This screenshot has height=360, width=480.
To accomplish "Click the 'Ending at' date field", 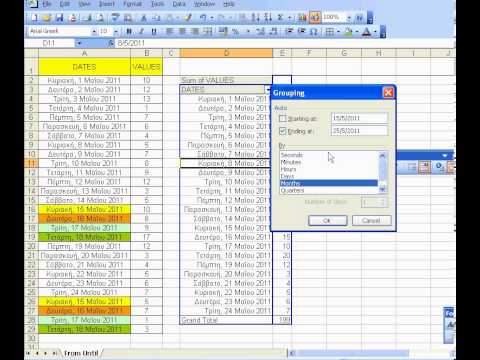I will click(x=359, y=131).
